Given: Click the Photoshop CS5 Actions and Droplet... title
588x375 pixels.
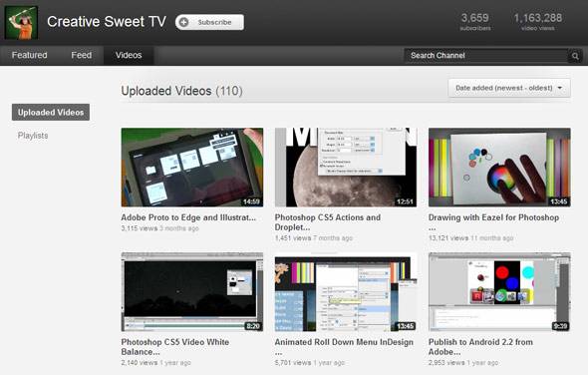Looking at the screenshot, I should click(x=328, y=222).
